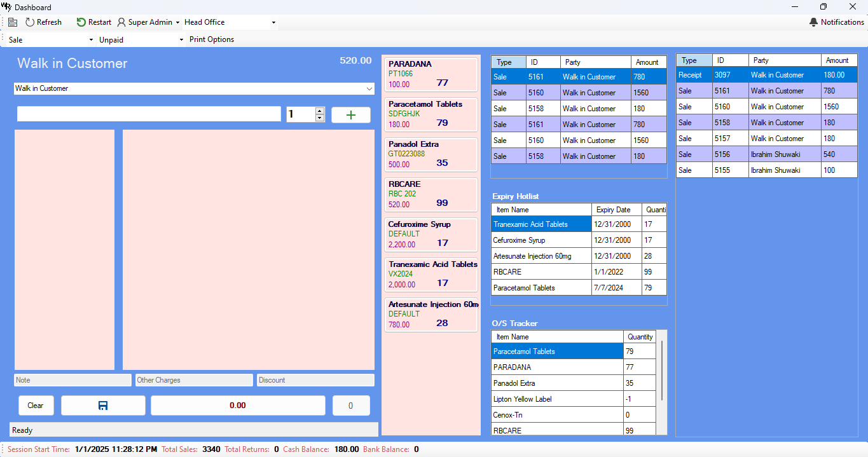Viewport: 868px width, 457px height.
Task: Click the green Restart icon
Action: (x=81, y=22)
